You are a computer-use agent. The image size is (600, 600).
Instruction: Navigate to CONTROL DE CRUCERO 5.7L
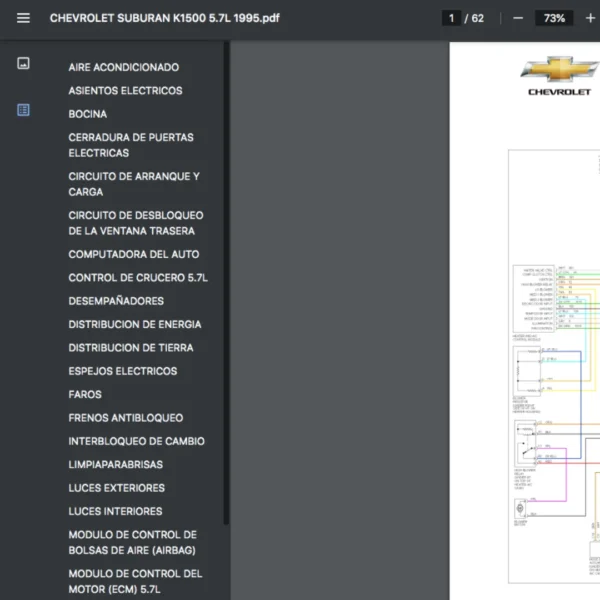[x=138, y=278]
